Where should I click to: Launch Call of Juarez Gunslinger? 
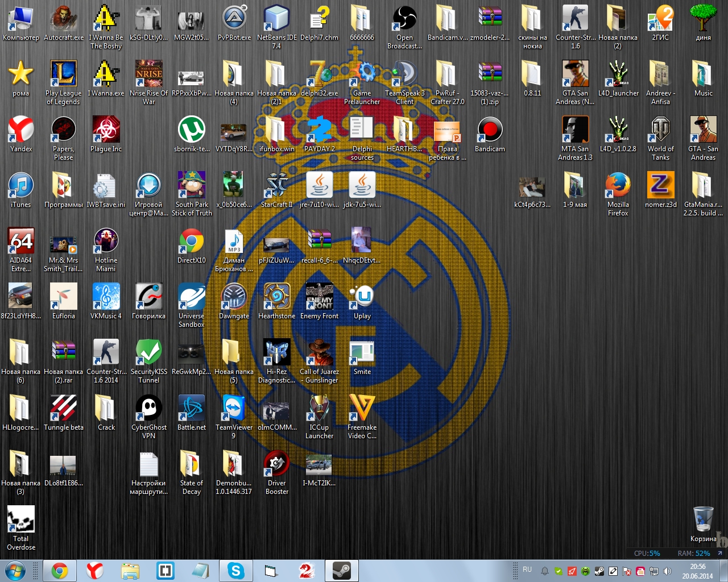(319, 361)
